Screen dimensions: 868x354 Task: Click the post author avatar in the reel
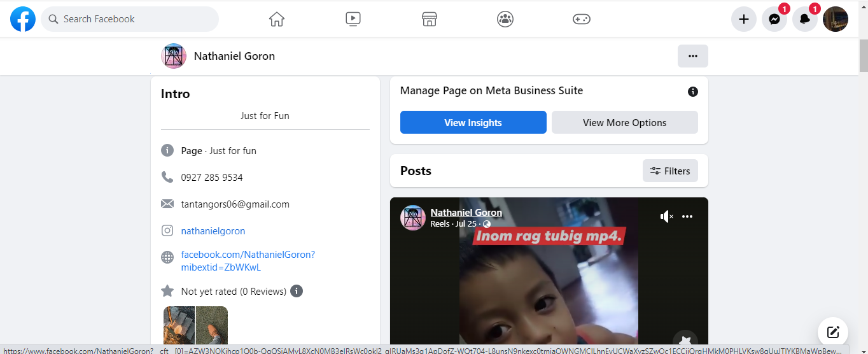pyautogui.click(x=412, y=218)
